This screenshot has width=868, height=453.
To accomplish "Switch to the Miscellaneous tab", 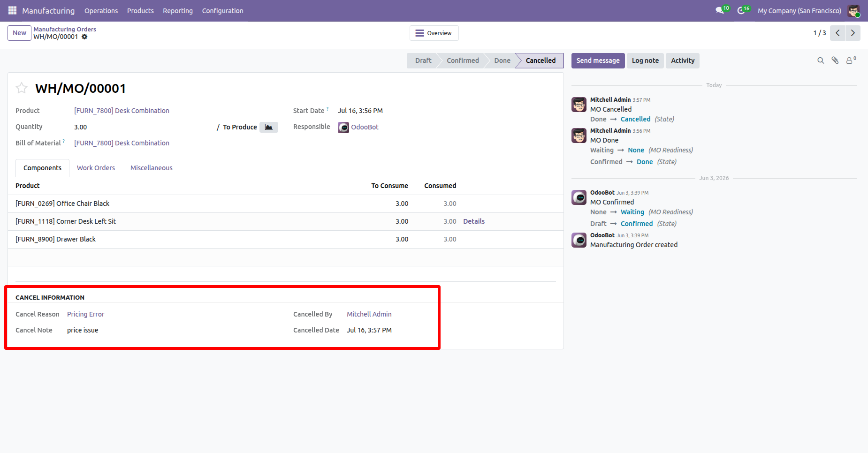I will point(152,168).
